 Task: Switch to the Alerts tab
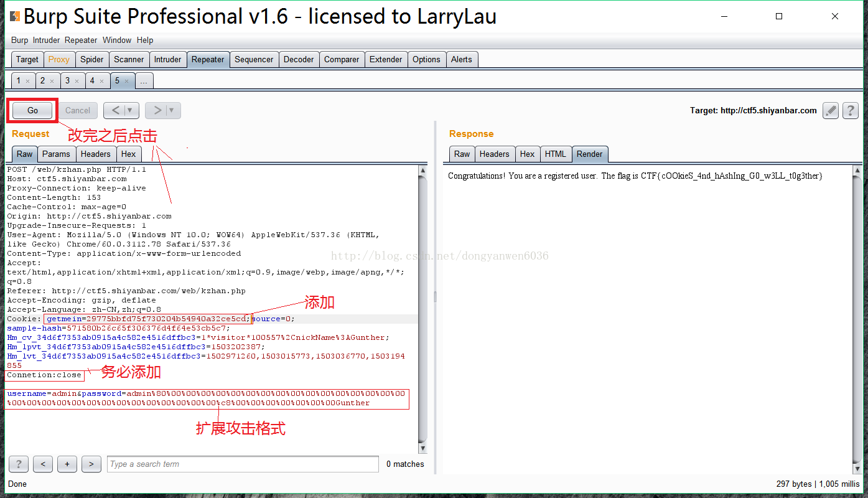pos(462,59)
